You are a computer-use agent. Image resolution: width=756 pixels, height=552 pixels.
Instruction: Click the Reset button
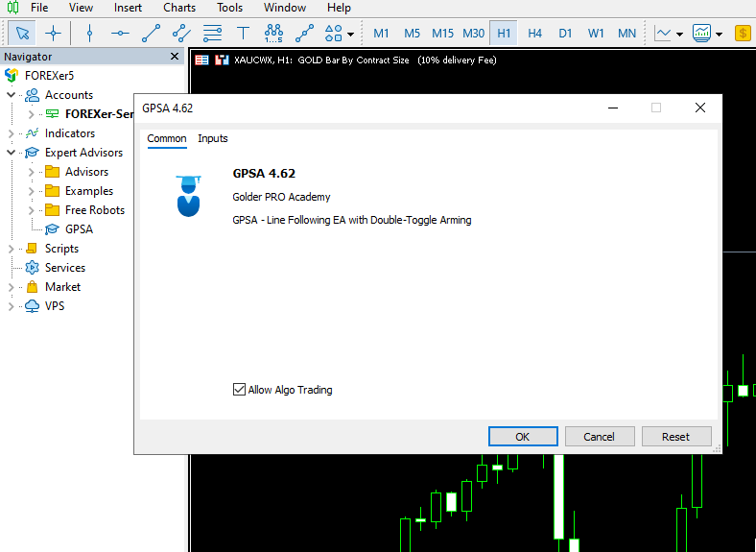pyautogui.click(x=675, y=437)
